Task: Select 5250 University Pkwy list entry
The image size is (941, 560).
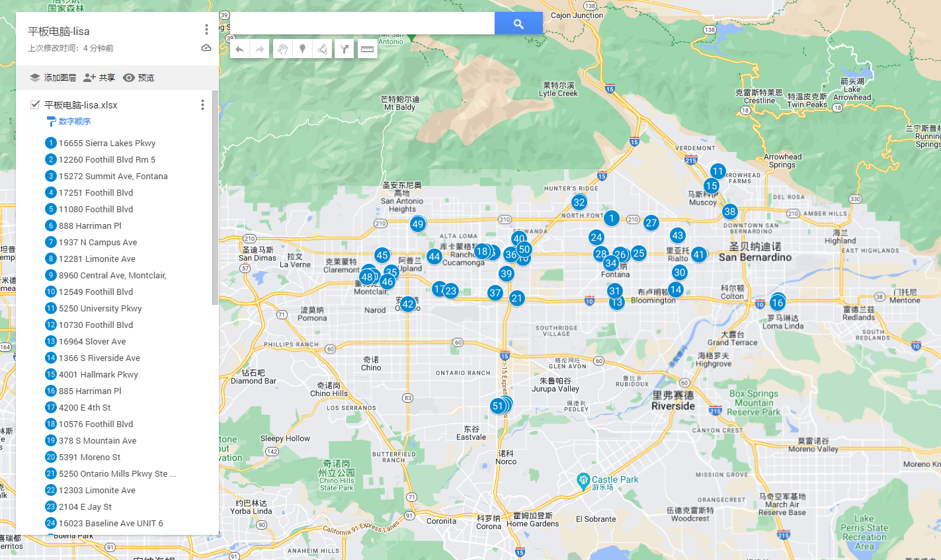Action: click(x=100, y=308)
